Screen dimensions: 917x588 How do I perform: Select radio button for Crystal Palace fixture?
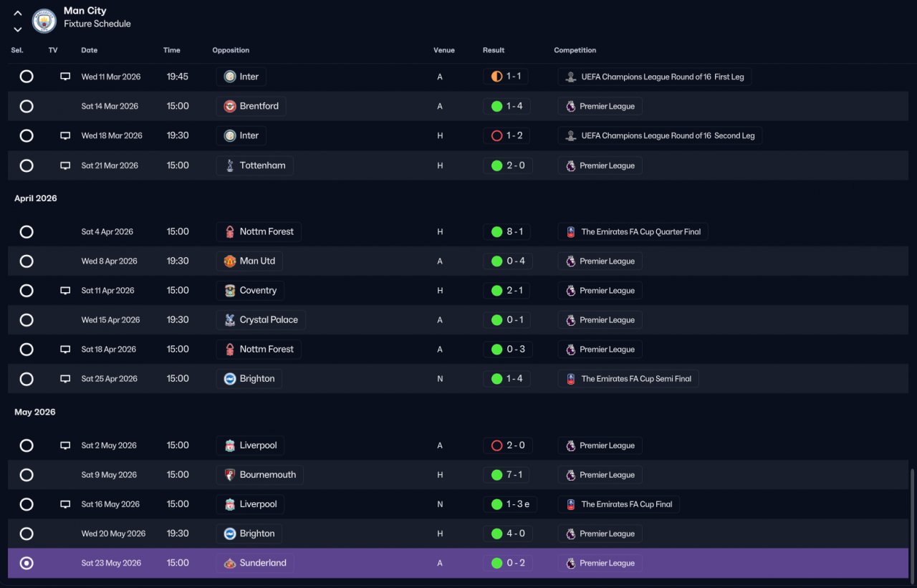click(27, 320)
